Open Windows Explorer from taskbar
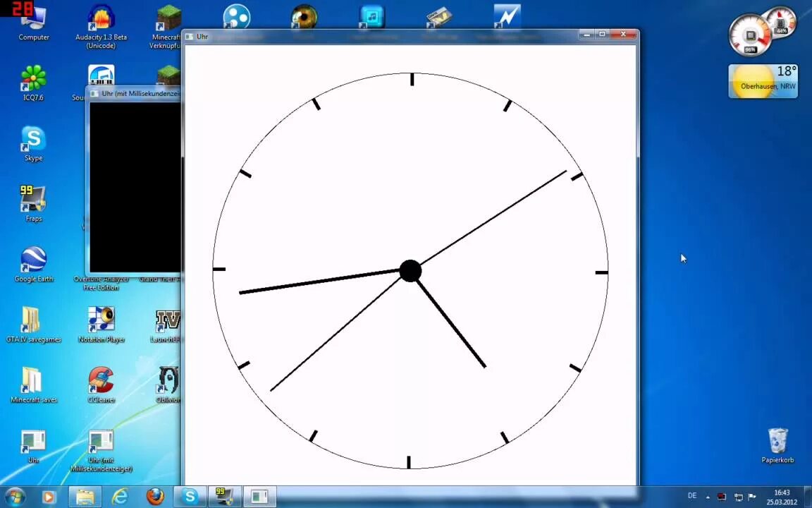Image resolution: width=812 pixels, height=508 pixels. tap(85, 497)
